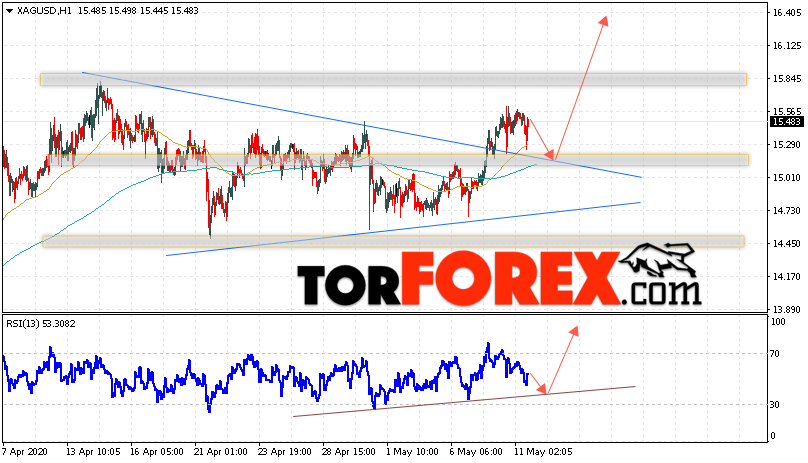Click the XAGUSD,H1 symbol title

44,11
